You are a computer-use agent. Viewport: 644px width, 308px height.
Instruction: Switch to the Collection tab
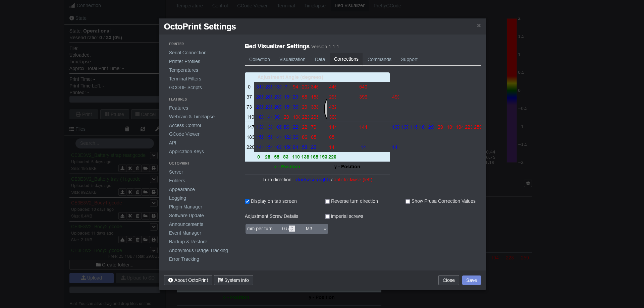point(259,59)
